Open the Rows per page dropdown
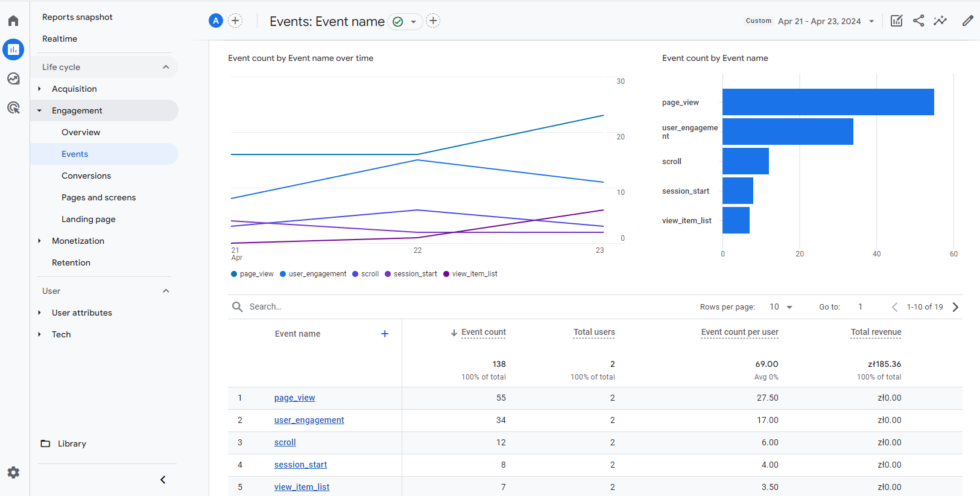 [x=781, y=307]
